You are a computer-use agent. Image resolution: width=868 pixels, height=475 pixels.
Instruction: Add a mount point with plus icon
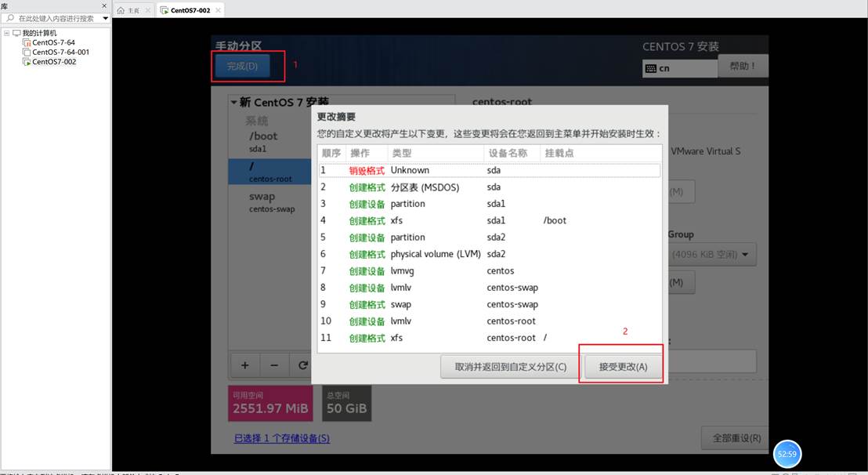[244, 364]
